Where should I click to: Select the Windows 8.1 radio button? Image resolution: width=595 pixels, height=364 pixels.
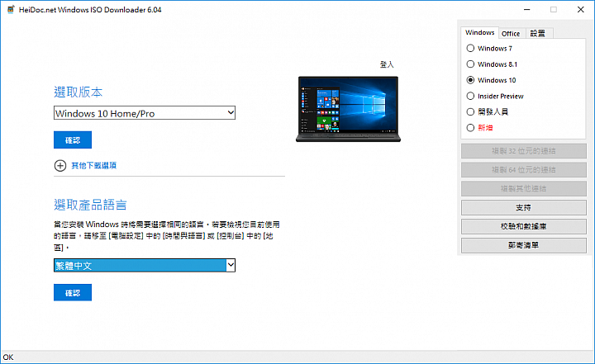(x=470, y=64)
